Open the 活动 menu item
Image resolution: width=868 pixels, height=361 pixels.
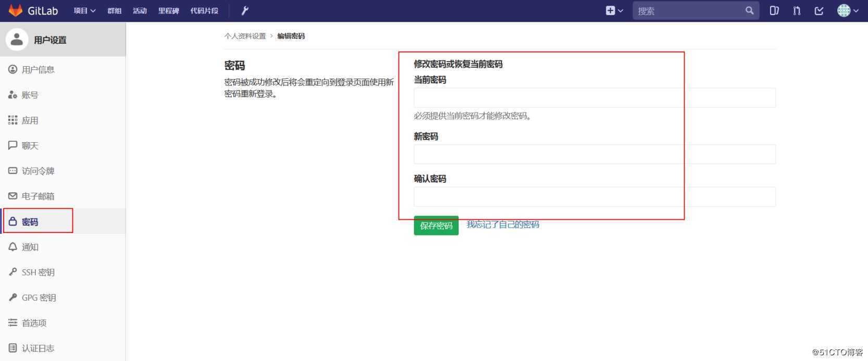click(140, 10)
